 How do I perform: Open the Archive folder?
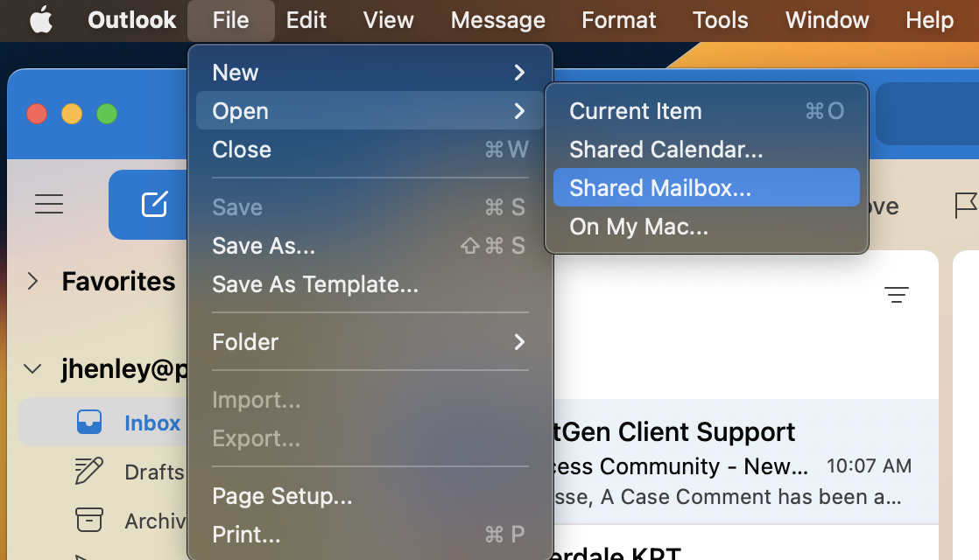click(x=103, y=520)
